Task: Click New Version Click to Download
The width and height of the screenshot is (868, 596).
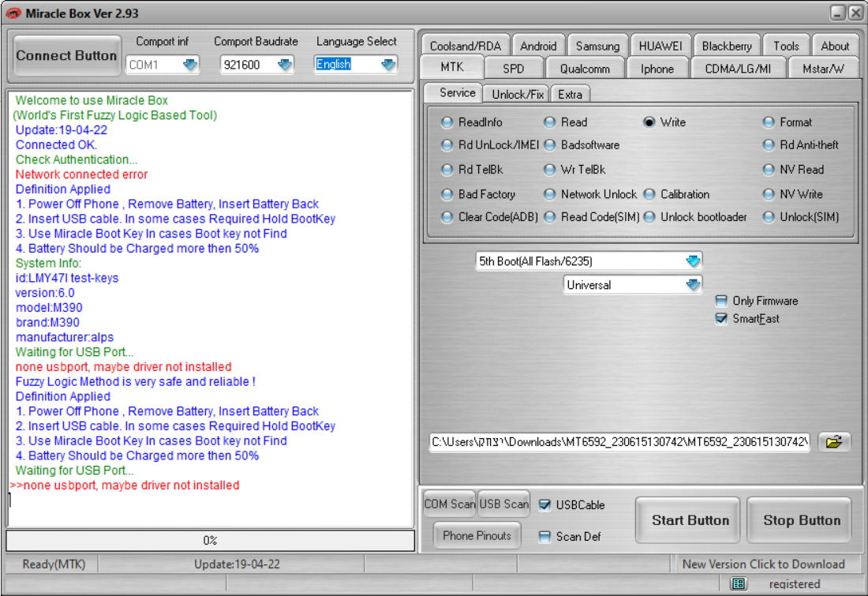Action: [763, 564]
